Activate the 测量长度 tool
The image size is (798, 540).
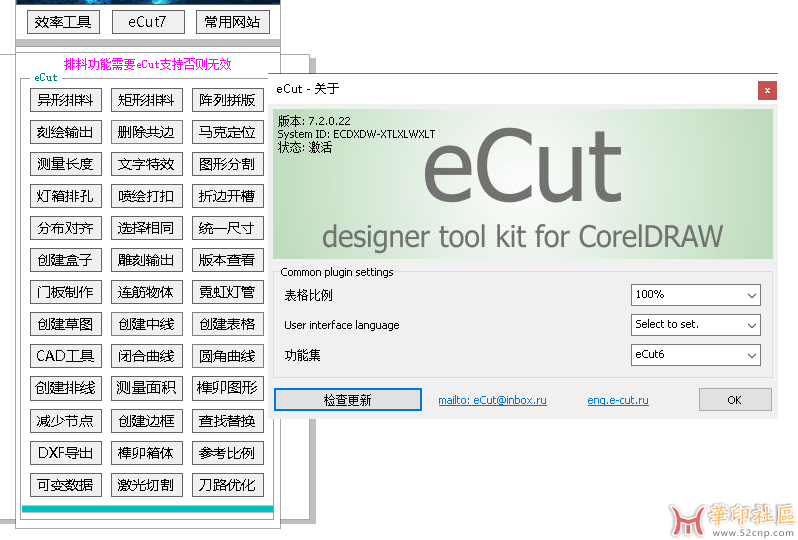66,164
